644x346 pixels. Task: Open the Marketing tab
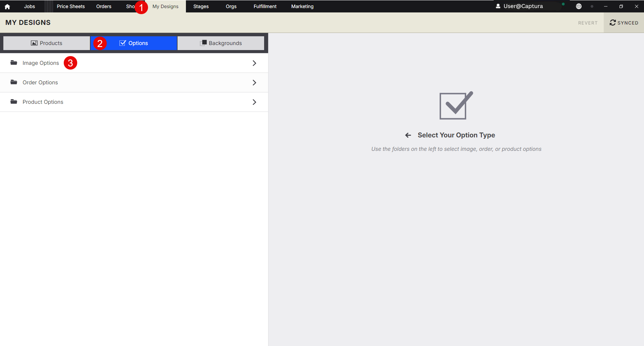302,6
